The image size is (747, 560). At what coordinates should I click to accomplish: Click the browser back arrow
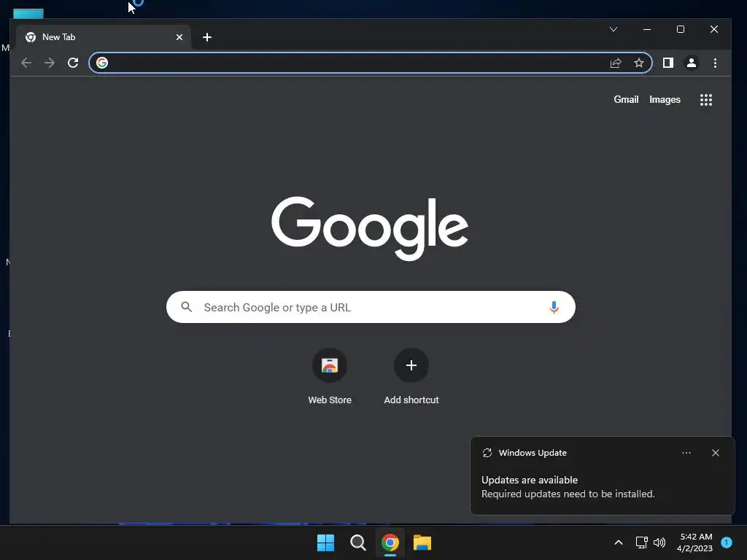click(26, 63)
